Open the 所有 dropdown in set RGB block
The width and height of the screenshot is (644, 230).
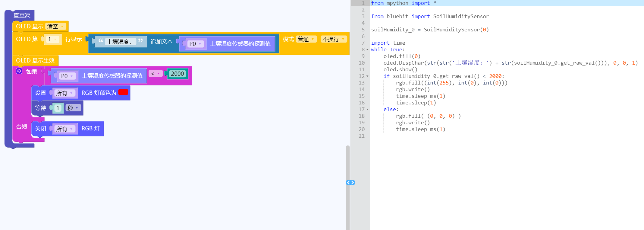pos(64,93)
